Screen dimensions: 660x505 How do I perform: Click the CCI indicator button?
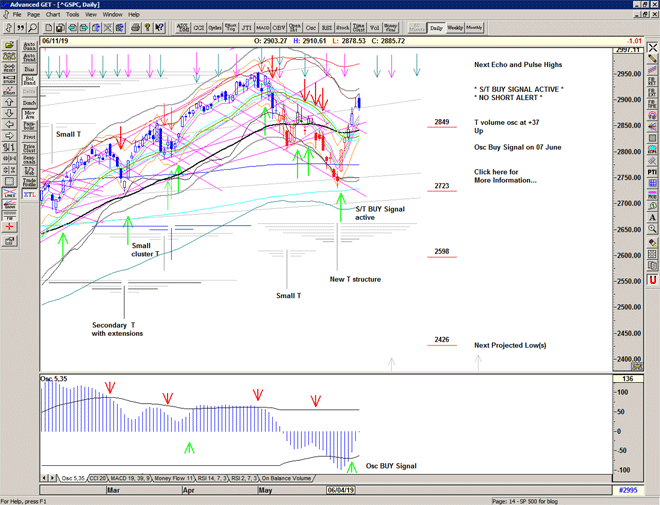tap(198, 28)
